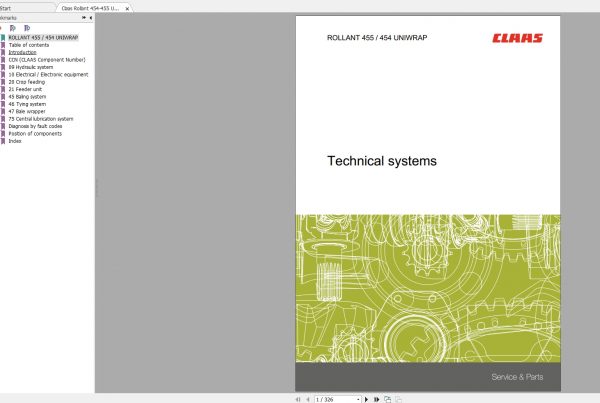Close the Claas Rollant document tab
The width and height of the screenshot is (600, 403).
(127, 8)
